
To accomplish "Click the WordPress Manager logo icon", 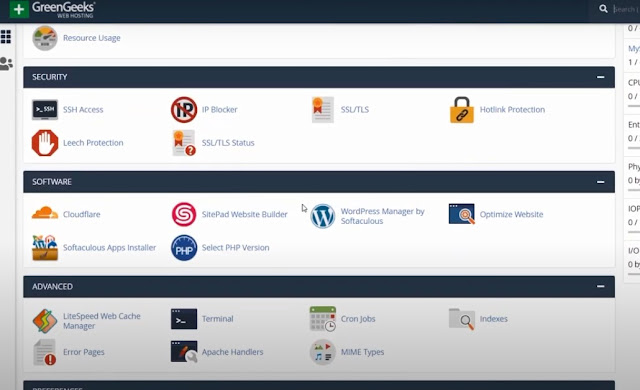I will (x=323, y=216).
